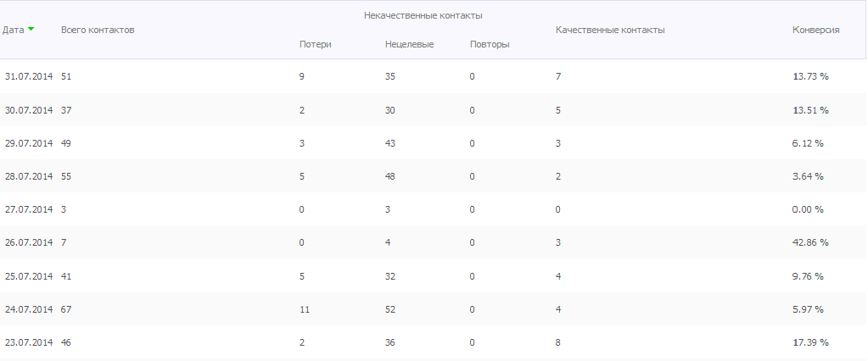Image resolution: width=868 pixels, height=361 pixels.
Task: Click the Нецелевые column header
Action: [x=409, y=44]
